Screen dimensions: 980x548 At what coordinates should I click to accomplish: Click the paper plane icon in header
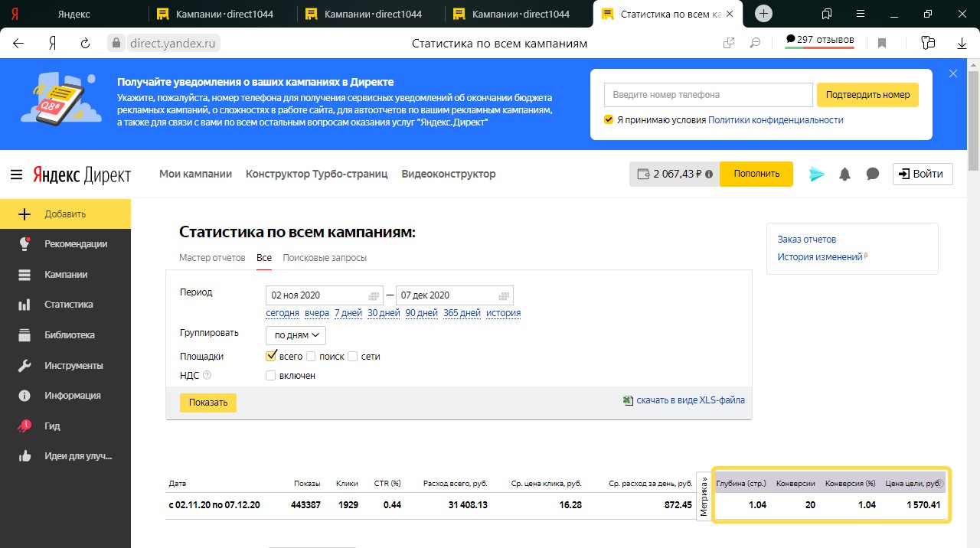coord(817,175)
